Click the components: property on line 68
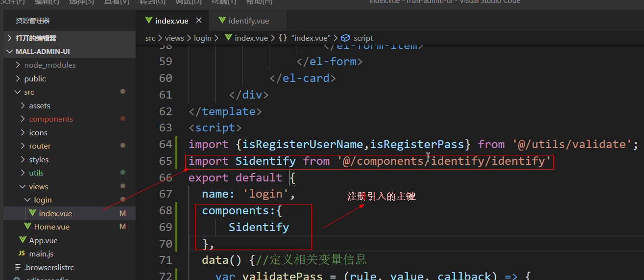 pyautogui.click(x=239, y=211)
